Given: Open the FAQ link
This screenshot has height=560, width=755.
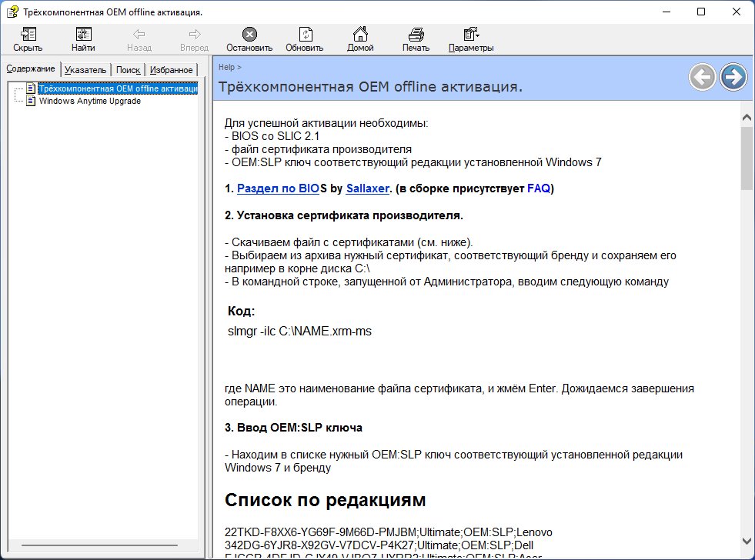Looking at the screenshot, I should [x=538, y=188].
